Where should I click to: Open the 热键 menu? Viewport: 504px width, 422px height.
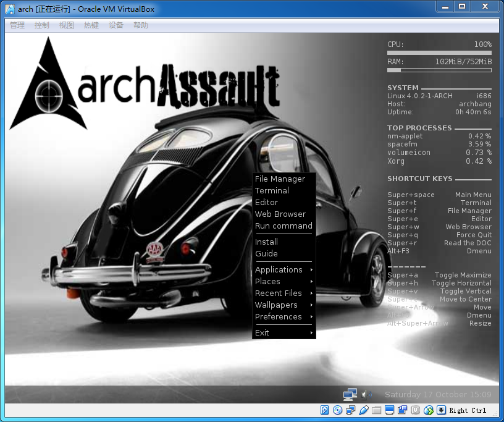[91, 25]
